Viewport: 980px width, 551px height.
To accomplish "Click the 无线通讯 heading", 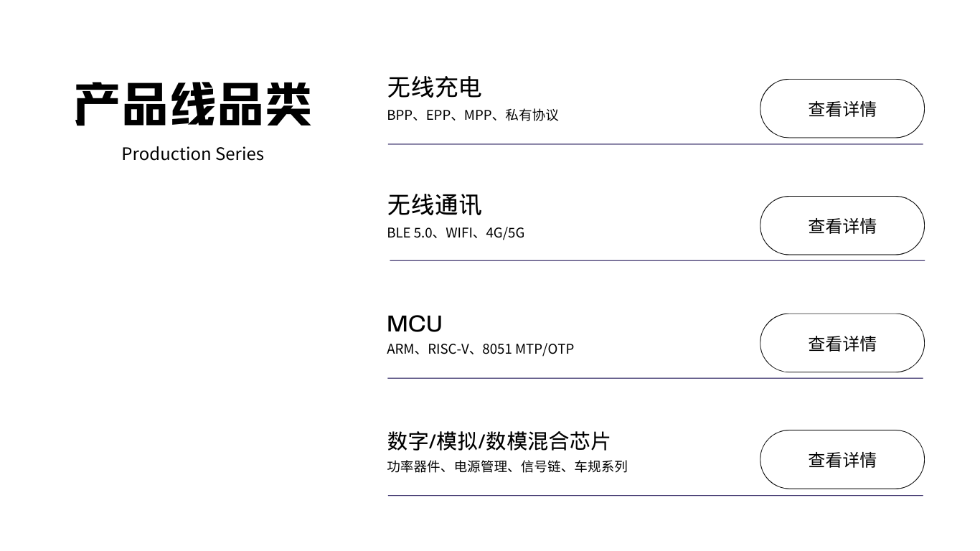I will coord(434,205).
